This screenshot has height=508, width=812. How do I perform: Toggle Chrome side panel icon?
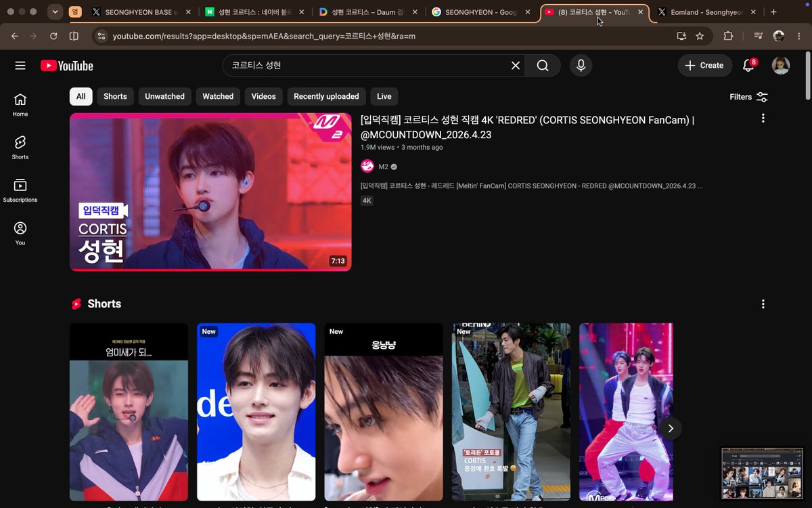(x=74, y=36)
